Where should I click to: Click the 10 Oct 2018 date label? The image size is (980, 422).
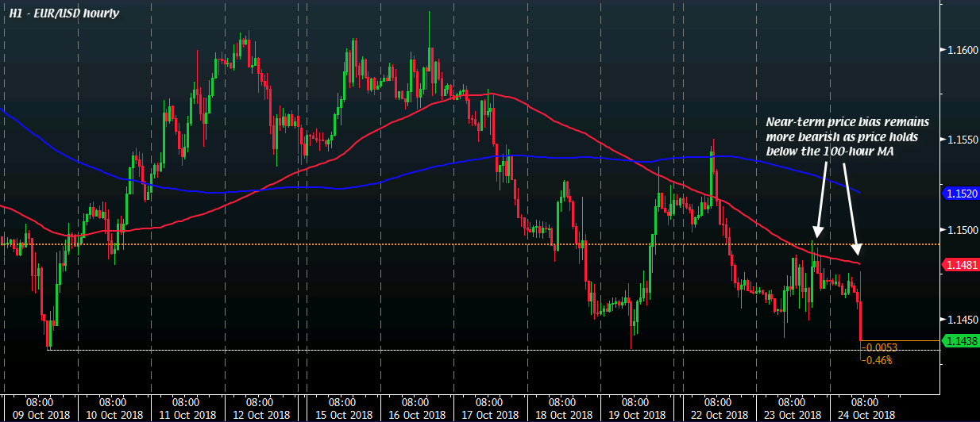point(114,415)
